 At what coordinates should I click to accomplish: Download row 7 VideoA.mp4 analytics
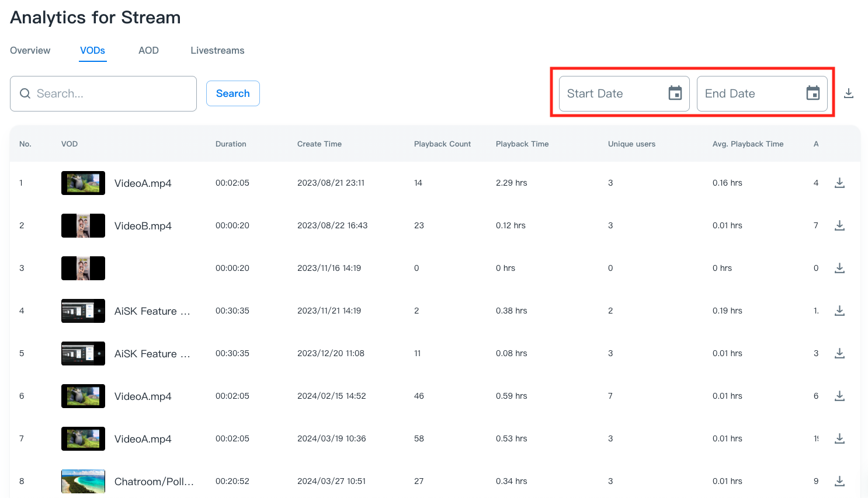point(839,438)
